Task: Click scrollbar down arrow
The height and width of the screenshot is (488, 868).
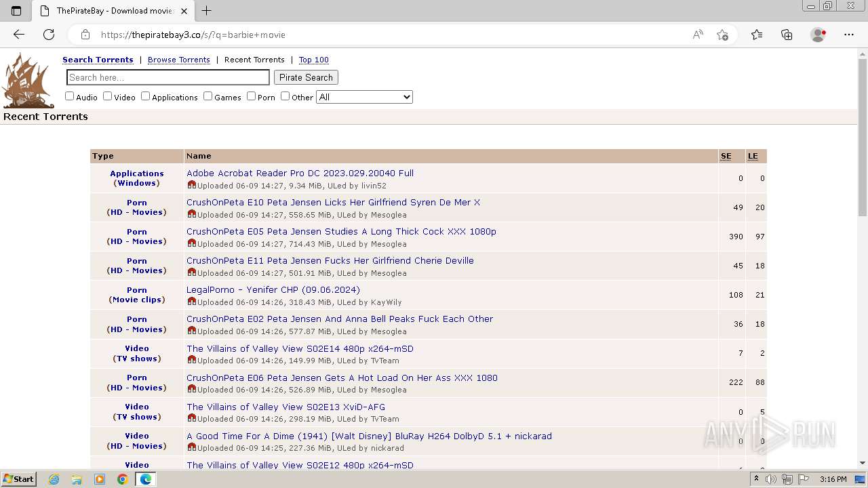Action: [863, 464]
